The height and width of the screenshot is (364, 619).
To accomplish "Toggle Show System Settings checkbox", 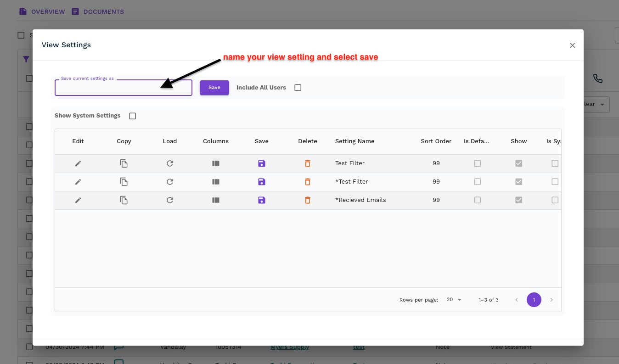I will (133, 116).
